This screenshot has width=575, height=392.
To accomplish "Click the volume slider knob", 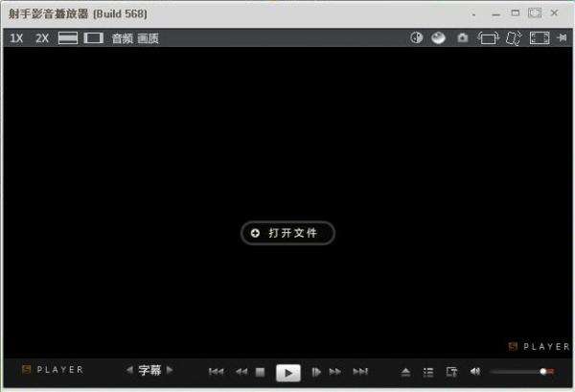I will click(543, 372).
